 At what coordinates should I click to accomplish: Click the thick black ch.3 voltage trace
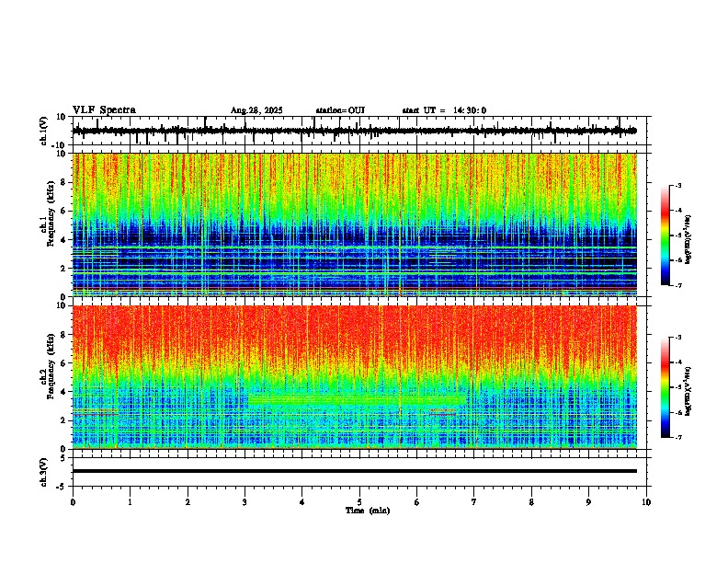(355, 471)
